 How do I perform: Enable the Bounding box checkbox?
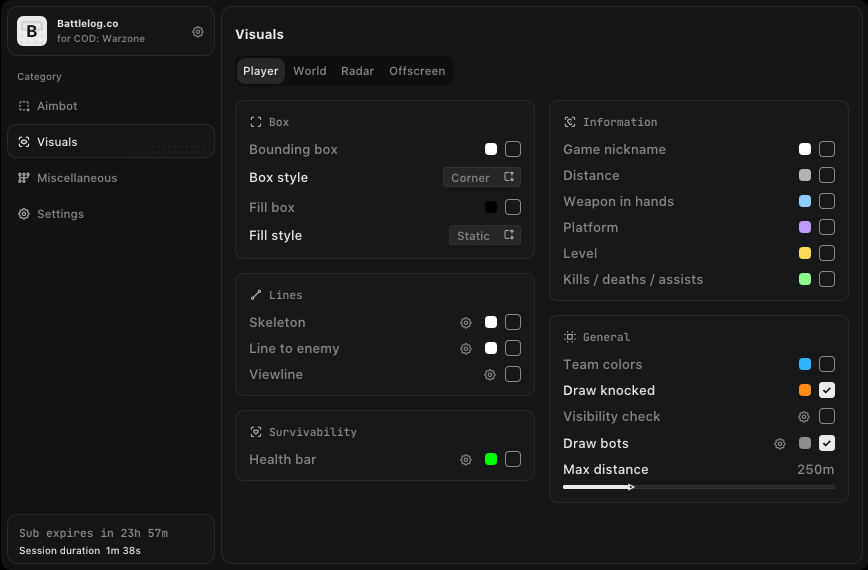(513, 149)
